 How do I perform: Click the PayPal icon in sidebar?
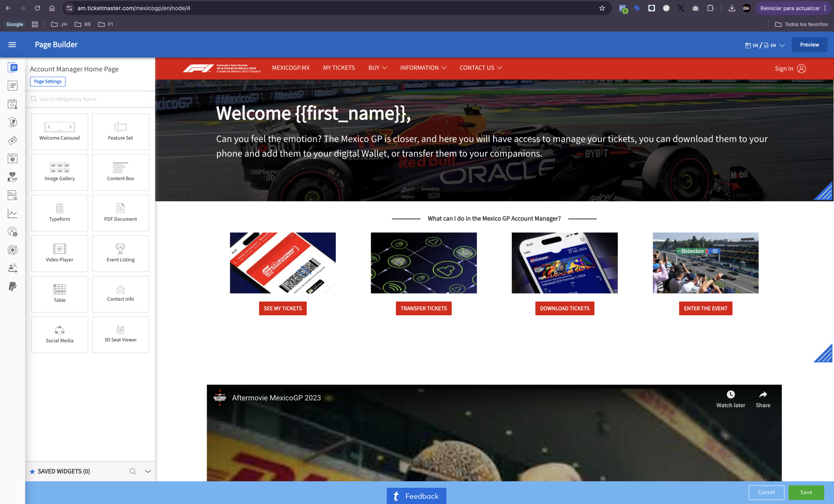pos(12,287)
